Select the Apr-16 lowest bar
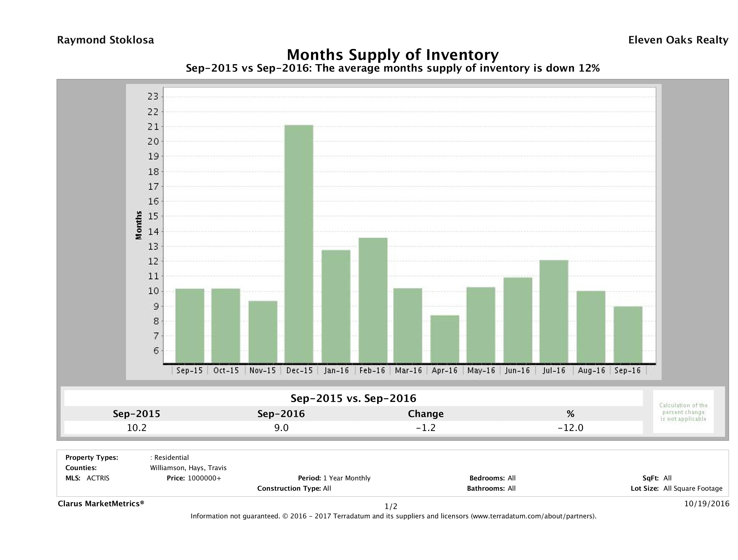This screenshot has height=560, width=738. tap(444, 339)
